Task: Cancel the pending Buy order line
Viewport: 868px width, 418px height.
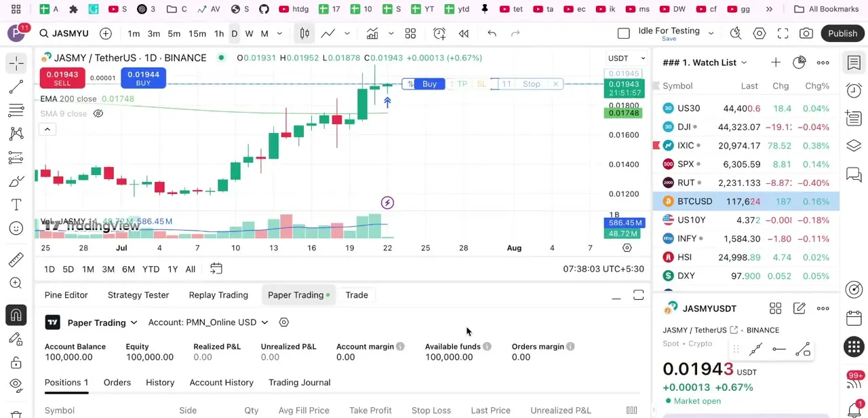Action: pos(555,84)
